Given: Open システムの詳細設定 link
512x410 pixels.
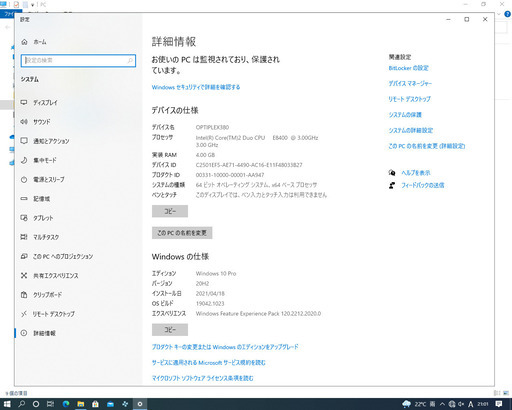Looking at the screenshot, I should (411, 131).
